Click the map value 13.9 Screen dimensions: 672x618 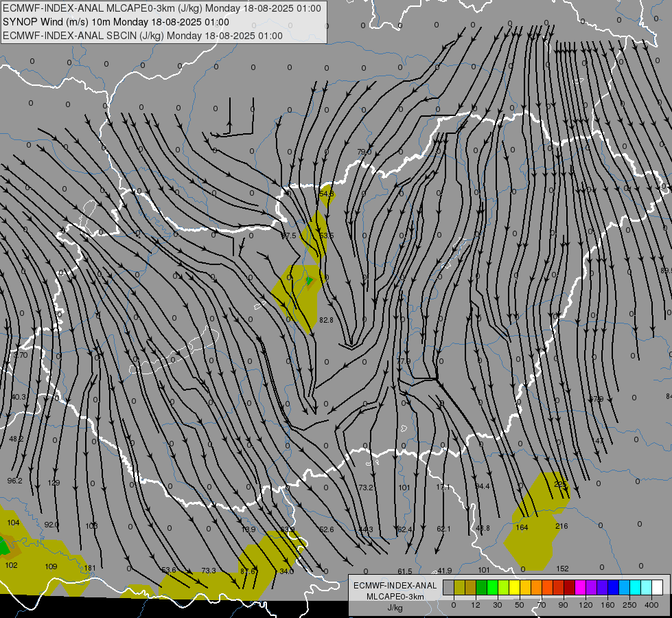pyautogui.click(x=248, y=529)
